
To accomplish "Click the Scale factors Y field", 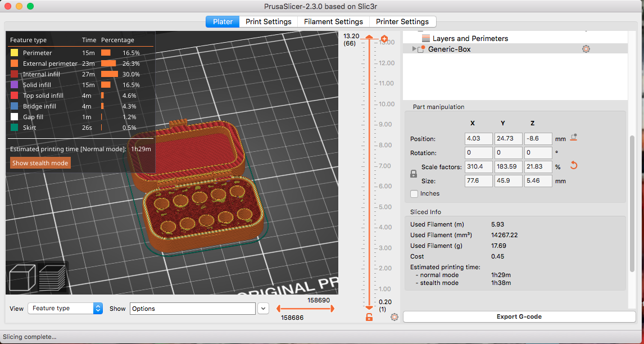I will pyautogui.click(x=509, y=167).
